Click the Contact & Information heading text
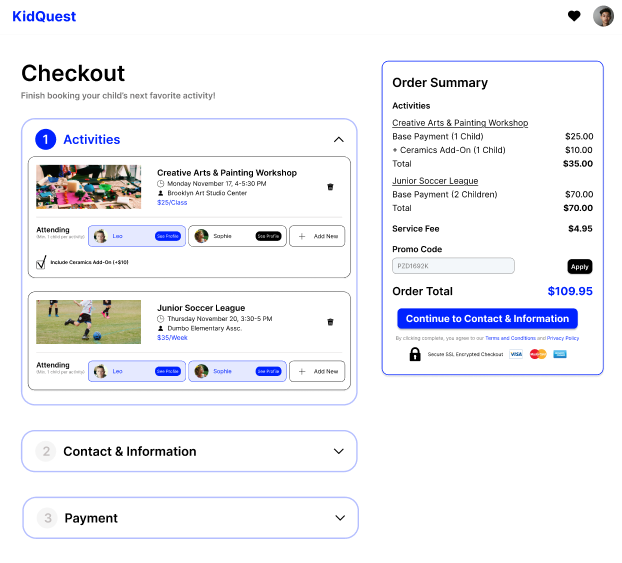 point(130,451)
